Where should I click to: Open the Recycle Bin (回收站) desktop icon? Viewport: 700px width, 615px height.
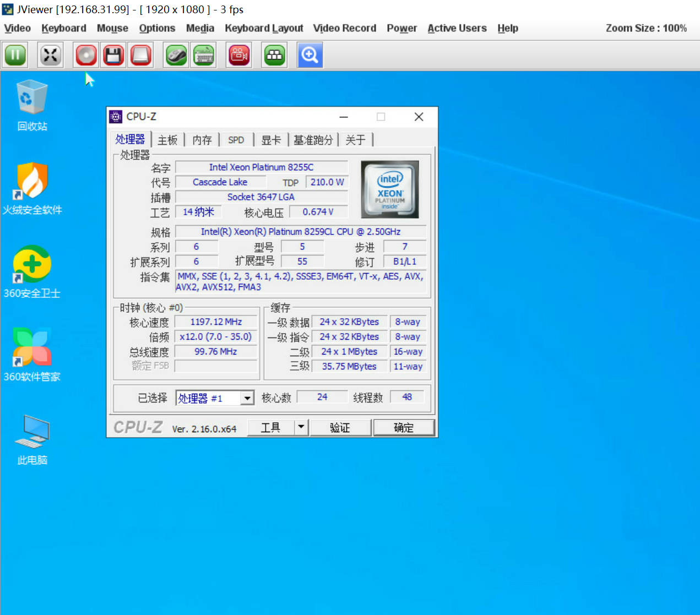click(32, 106)
